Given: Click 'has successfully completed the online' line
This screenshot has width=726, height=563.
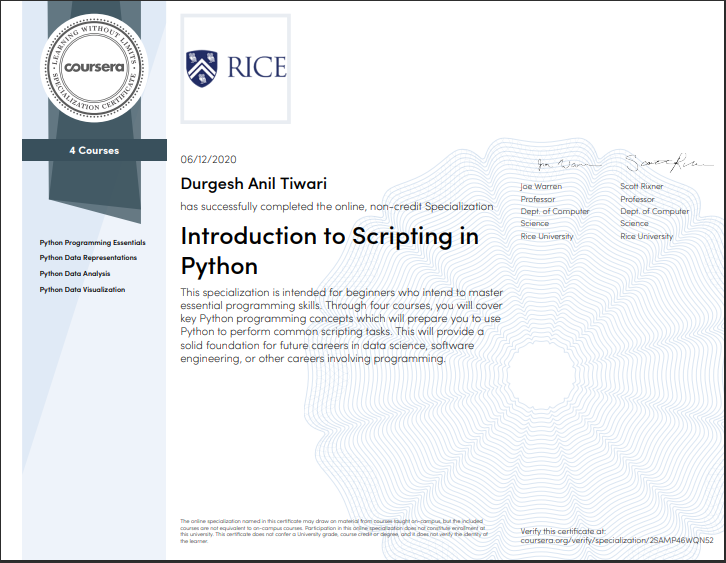Looking at the screenshot, I should [337, 206].
